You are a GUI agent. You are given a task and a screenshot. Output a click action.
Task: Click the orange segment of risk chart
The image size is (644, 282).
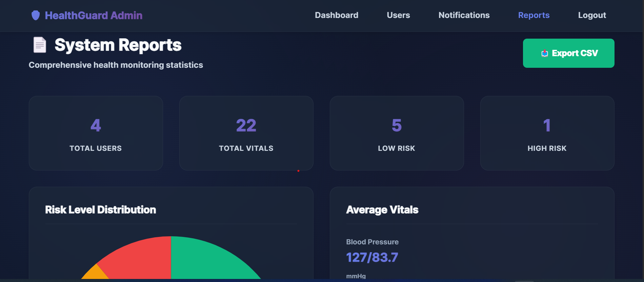(x=96, y=273)
